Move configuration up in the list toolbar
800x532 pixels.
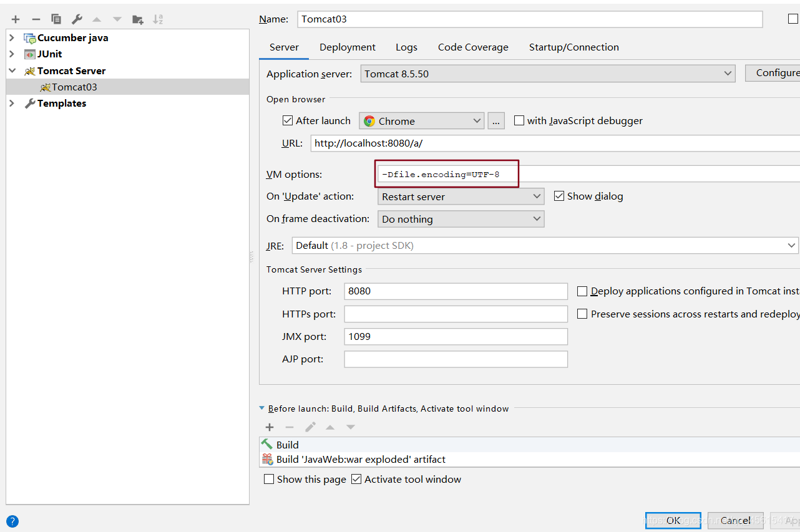97,19
